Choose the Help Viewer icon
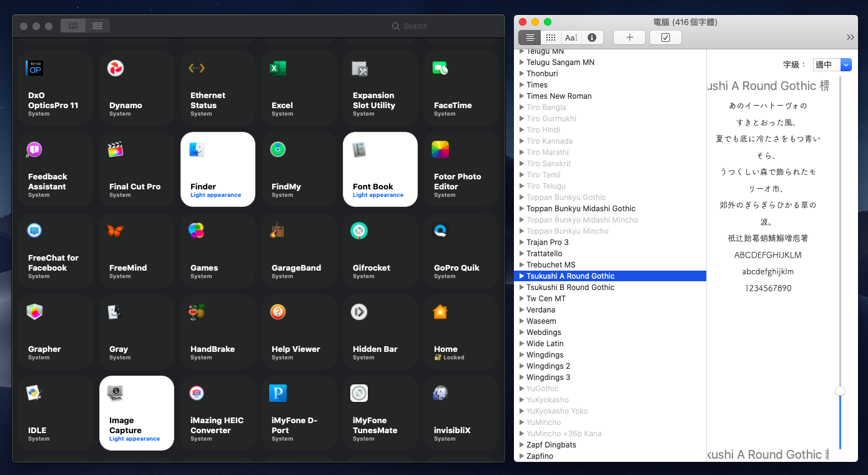 [x=278, y=311]
